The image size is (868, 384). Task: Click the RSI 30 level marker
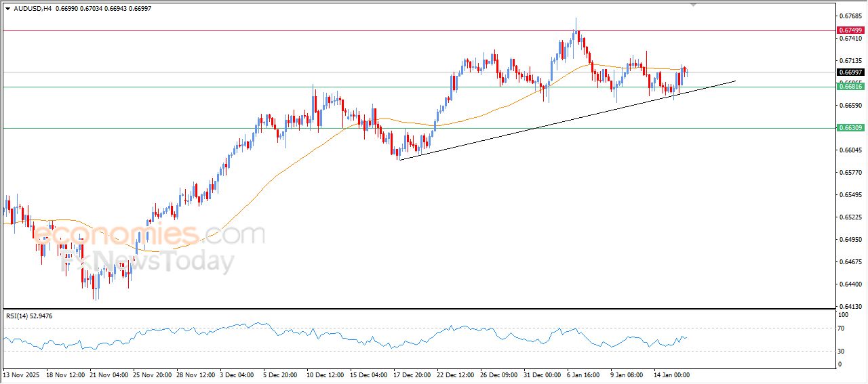click(843, 351)
